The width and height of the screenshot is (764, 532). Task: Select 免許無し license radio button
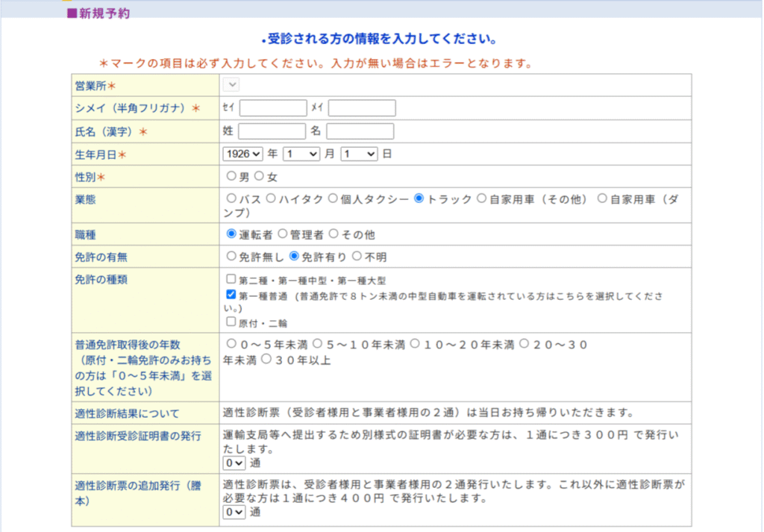pos(231,256)
